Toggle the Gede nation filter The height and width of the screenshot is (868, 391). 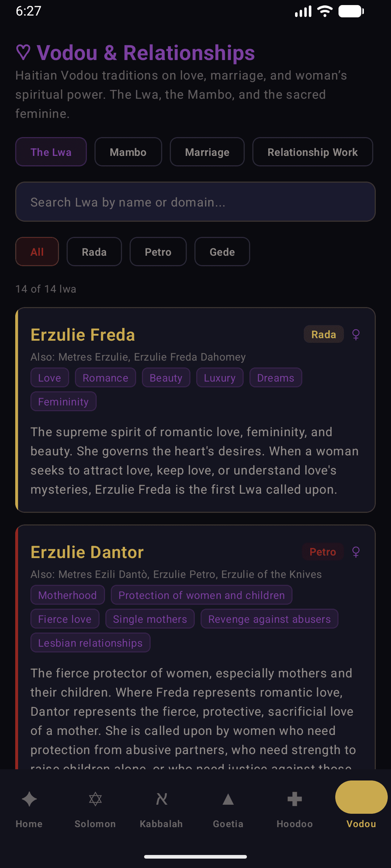click(222, 252)
